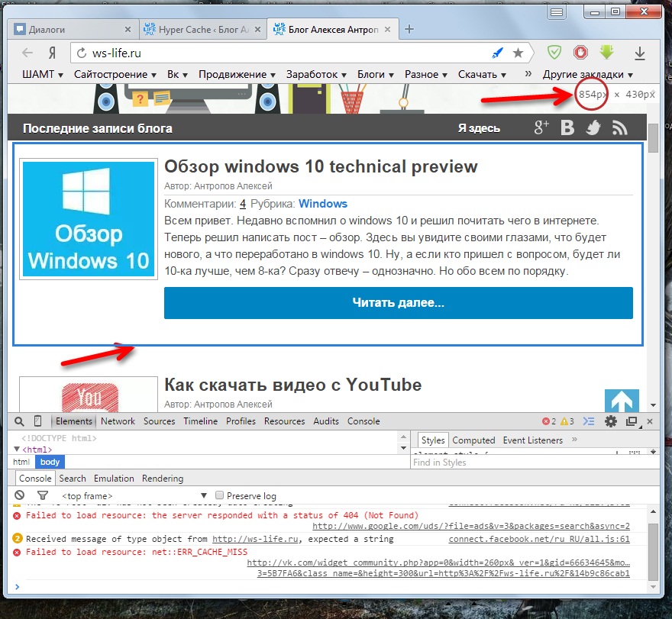Open the top frame dropdown
The height and width of the screenshot is (619, 672).
(134, 495)
